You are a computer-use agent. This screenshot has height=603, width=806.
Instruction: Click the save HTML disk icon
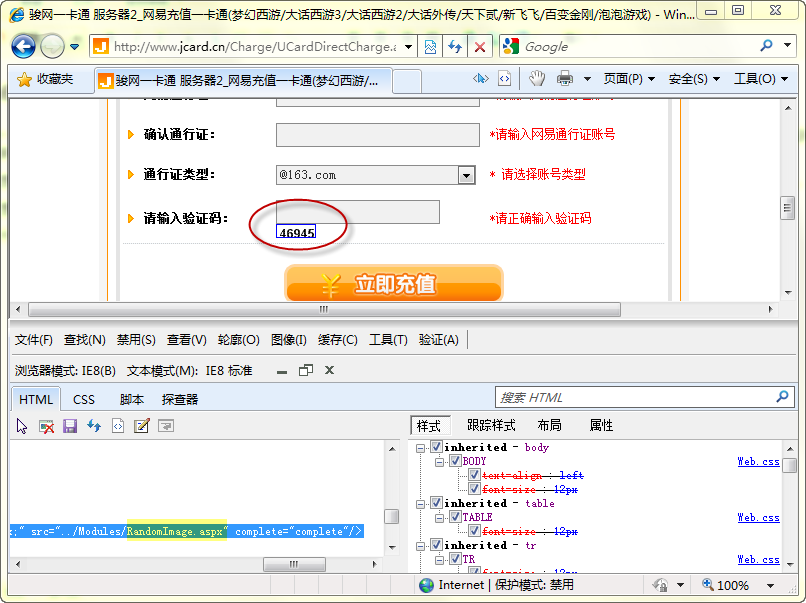pyautogui.click(x=70, y=426)
